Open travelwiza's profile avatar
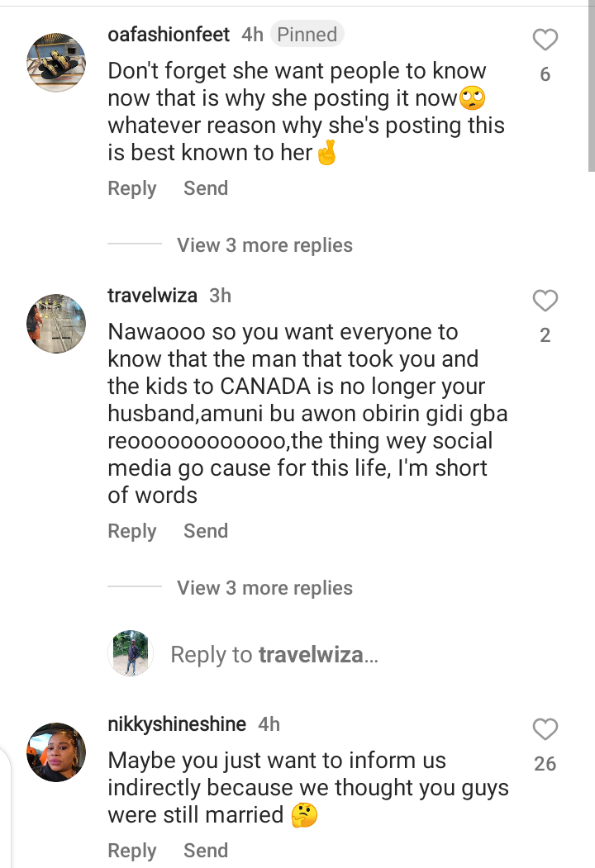 tap(56, 324)
